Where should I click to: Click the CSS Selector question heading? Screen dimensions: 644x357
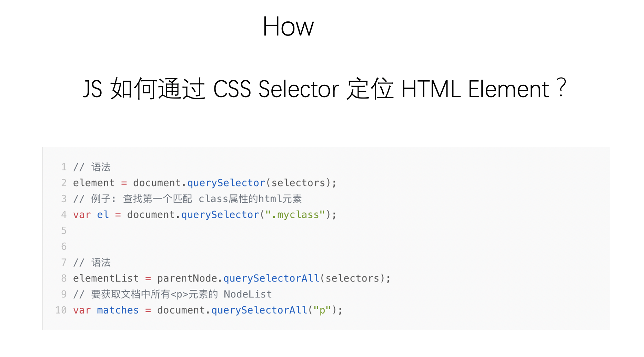click(324, 89)
